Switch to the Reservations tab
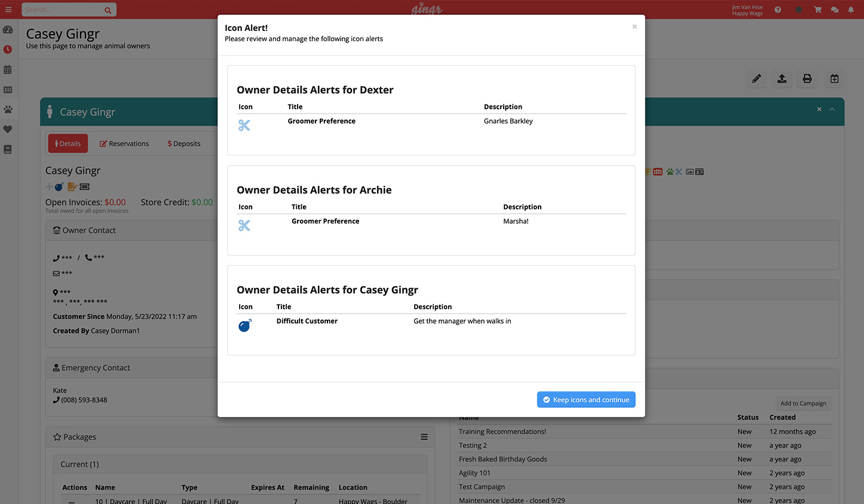 tap(124, 144)
